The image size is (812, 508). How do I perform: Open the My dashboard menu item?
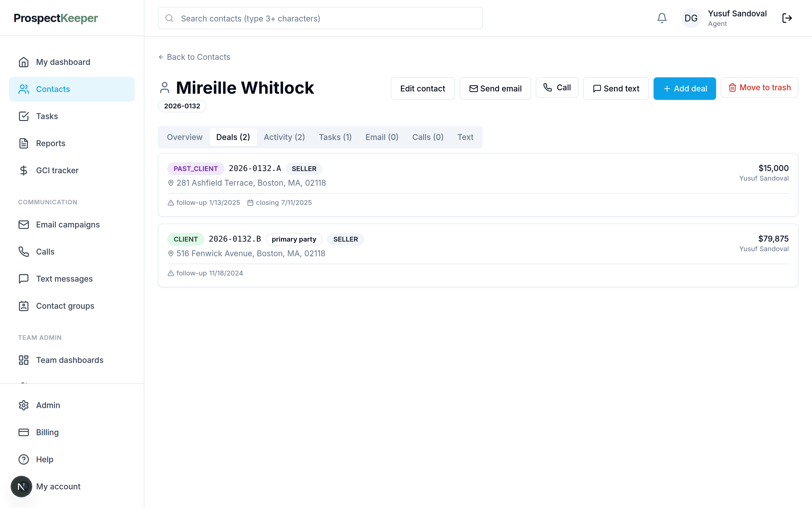[72, 62]
